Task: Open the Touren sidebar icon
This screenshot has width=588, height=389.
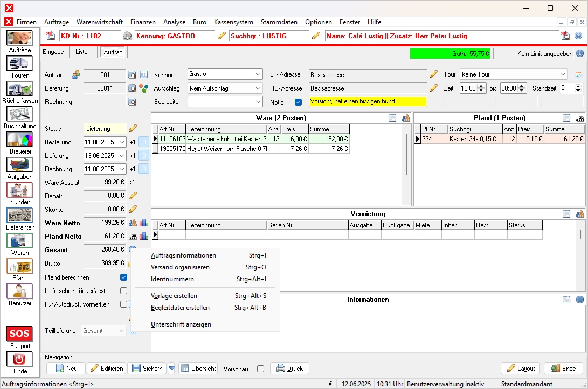Action: point(20,64)
